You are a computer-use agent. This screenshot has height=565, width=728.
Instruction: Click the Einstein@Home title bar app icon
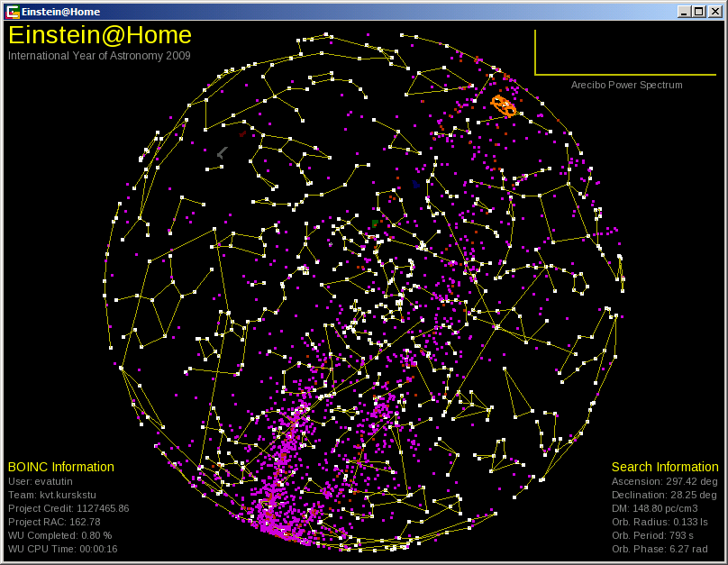[x=13, y=12]
